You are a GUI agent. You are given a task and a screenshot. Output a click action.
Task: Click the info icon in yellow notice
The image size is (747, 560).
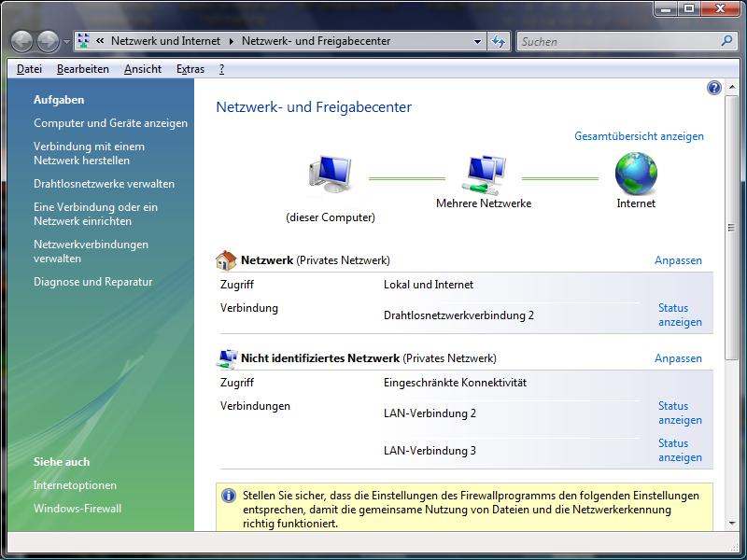[229, 496]
